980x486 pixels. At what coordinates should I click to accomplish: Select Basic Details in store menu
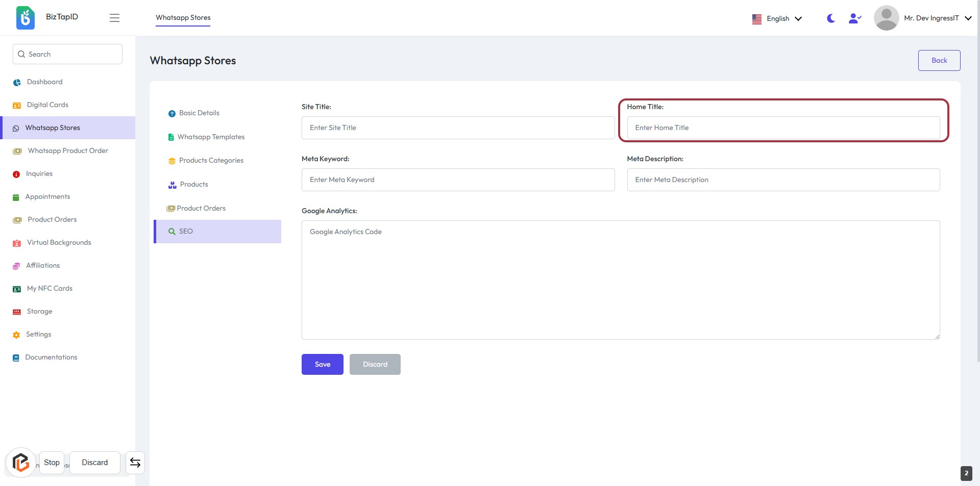coord(199,113)
